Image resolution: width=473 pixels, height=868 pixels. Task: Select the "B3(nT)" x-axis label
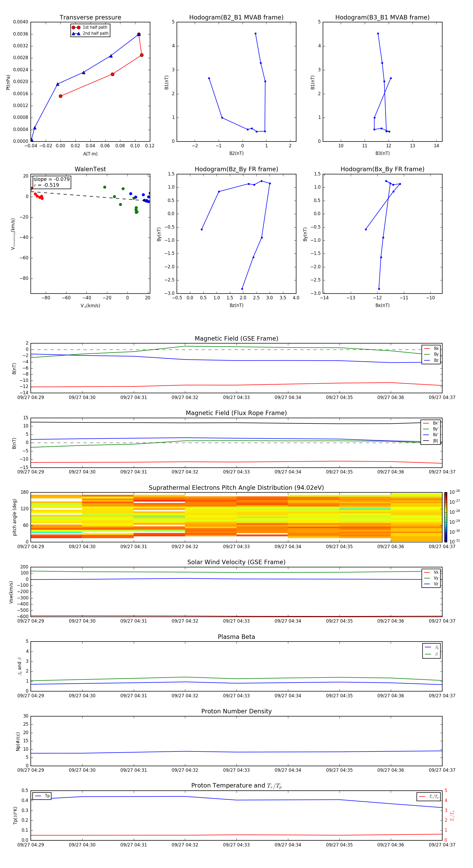pyautogui.click(x=382, y=154)
